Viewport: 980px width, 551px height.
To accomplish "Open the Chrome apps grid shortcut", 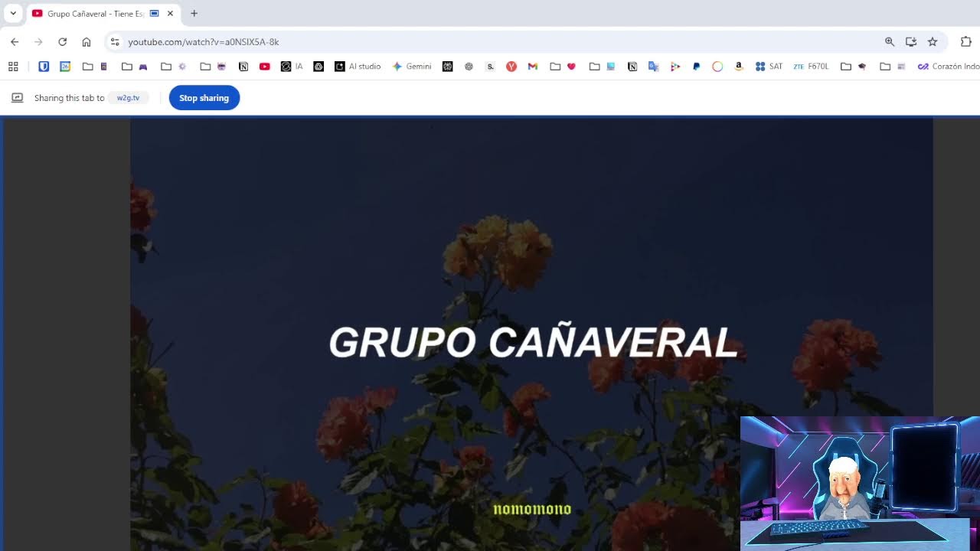I will pyautogui.click(x=13, y=67).
